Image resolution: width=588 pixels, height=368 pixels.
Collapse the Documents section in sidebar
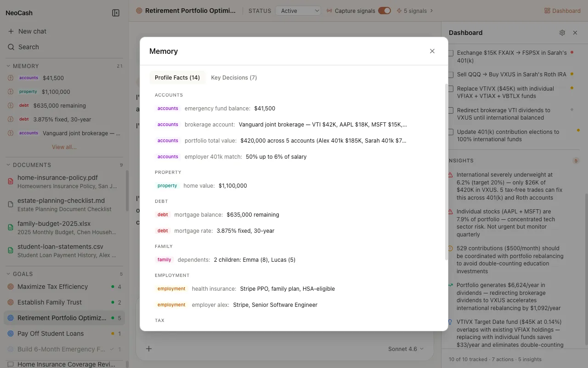[x=8, y=165]
